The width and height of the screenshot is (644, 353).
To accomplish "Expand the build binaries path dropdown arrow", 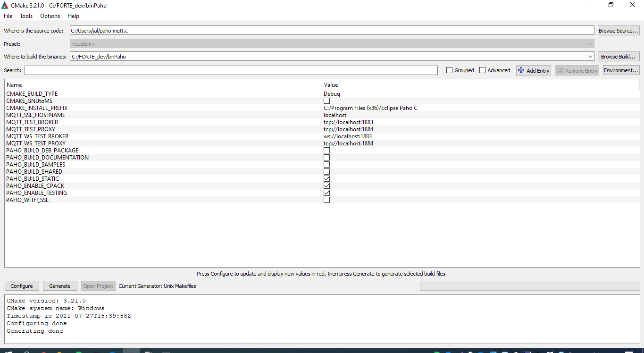I will (590, 57).
